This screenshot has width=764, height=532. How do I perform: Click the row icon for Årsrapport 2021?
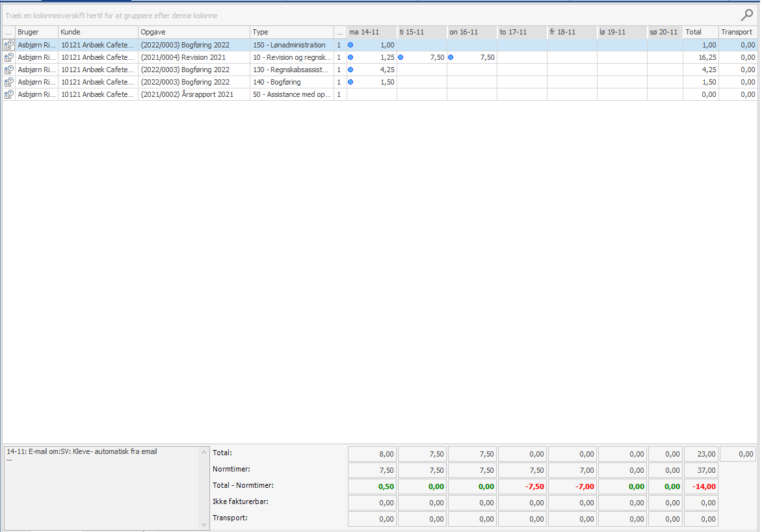tap(8, 95)
